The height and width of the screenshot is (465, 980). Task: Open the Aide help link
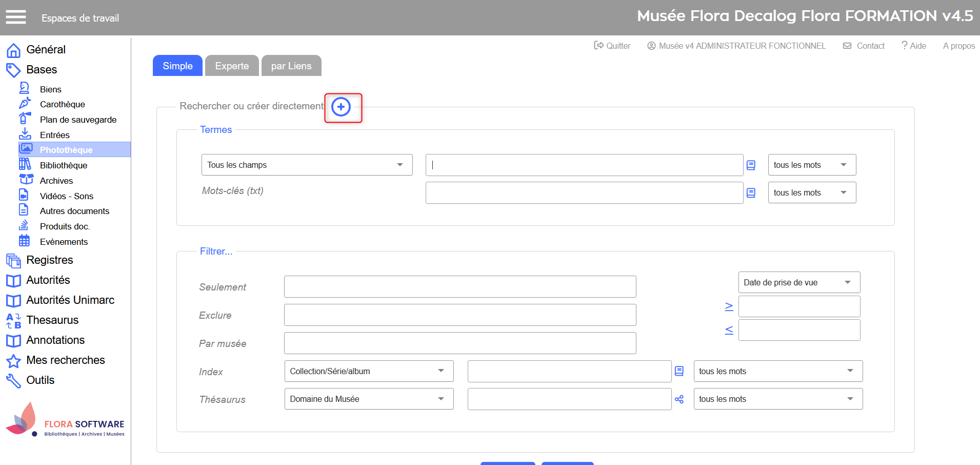tap(914, 46)
